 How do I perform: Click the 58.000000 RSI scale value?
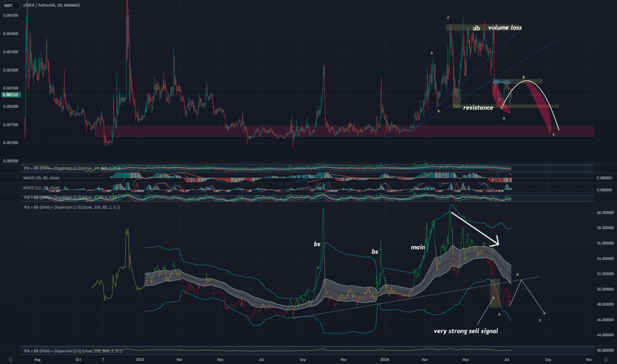pyautogui.click(x=605, y=228)
